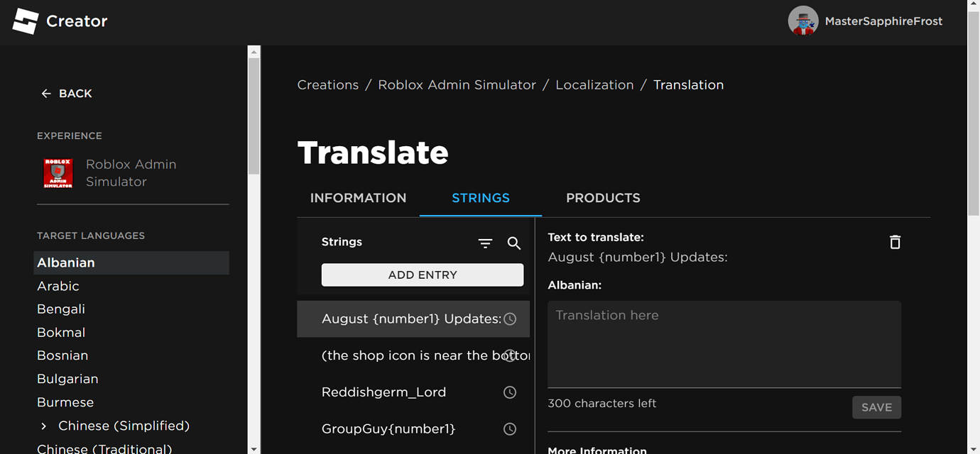The height and width of the screenshot is (454, 980).
Task: Switch to the STRINGS tab
Action: tap(481, 198)
